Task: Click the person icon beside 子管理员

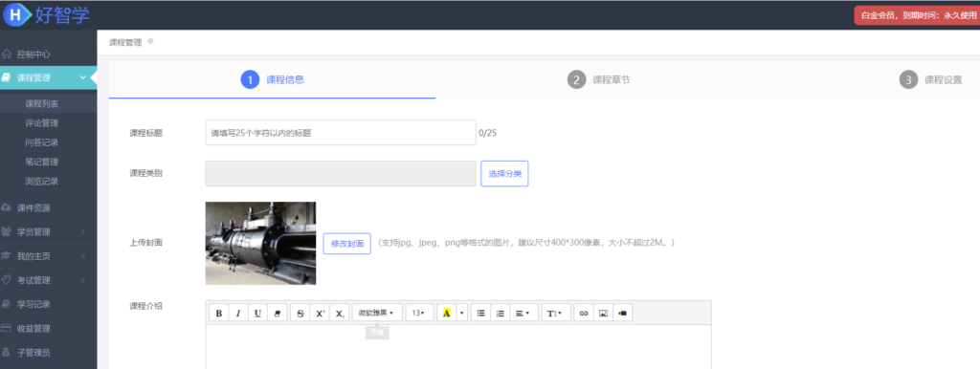Action: point(7,352)
